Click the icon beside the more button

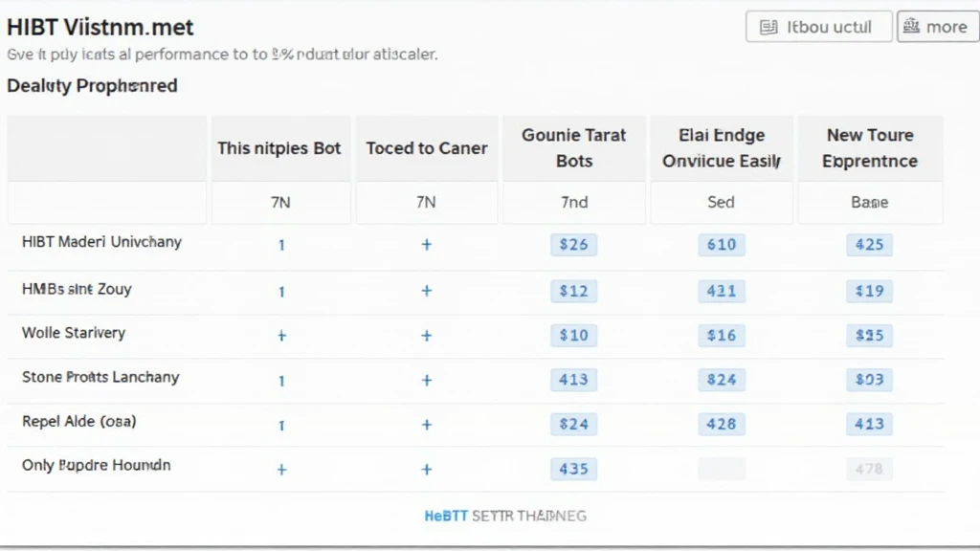[x=911, y=27]
